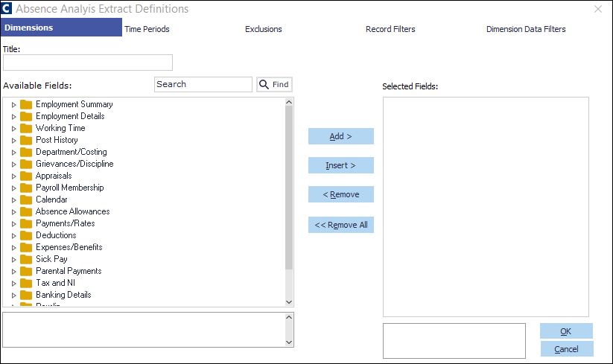Click the Parental Payments folder icon

26,272
